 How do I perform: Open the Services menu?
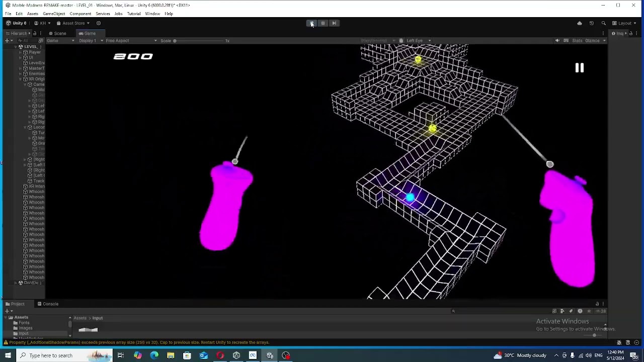click(x=103, y=14)
